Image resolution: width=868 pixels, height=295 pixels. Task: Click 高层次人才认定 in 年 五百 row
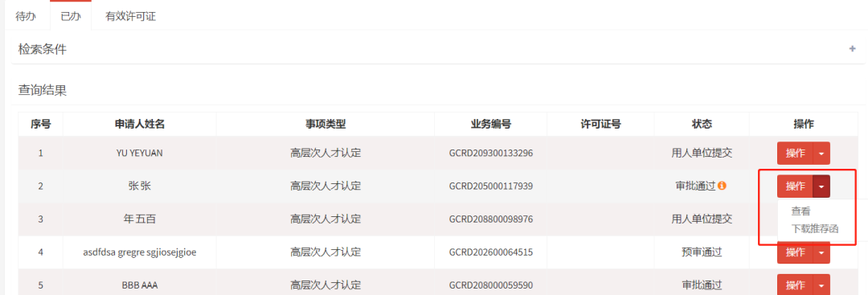pos(325,219)
